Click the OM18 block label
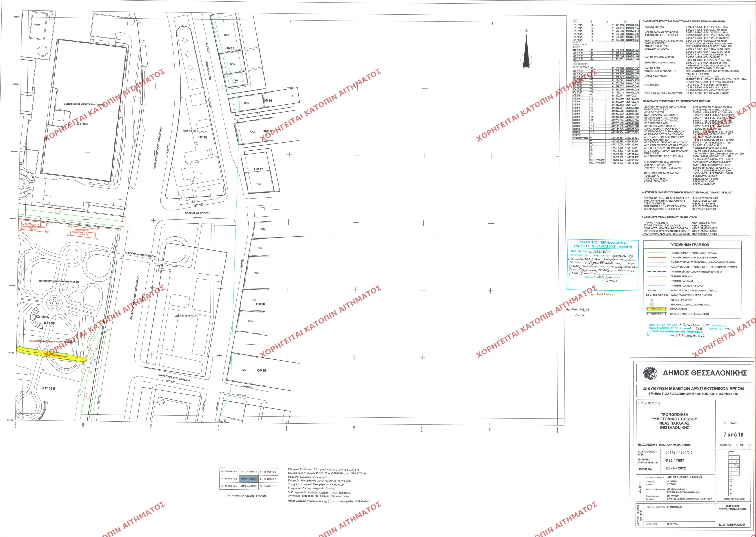Viewport: 756px width, 537px height. click(x=260, y=304)
